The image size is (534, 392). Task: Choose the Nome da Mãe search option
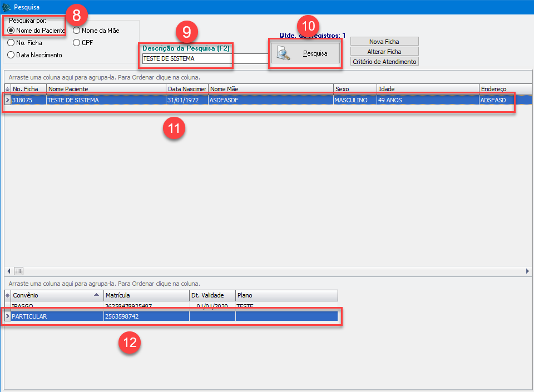coord(77,31)
